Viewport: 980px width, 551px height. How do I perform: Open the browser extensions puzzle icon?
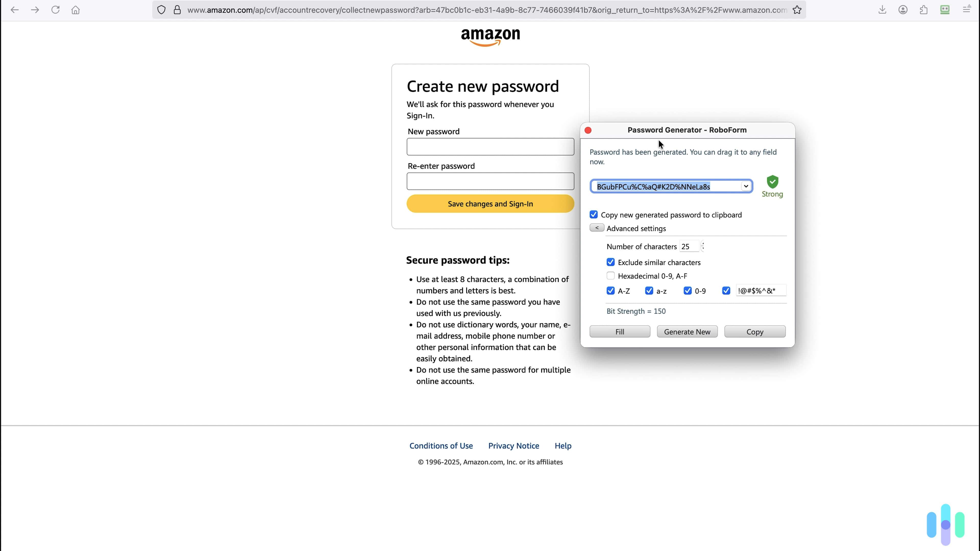click(x=924, y=10)
